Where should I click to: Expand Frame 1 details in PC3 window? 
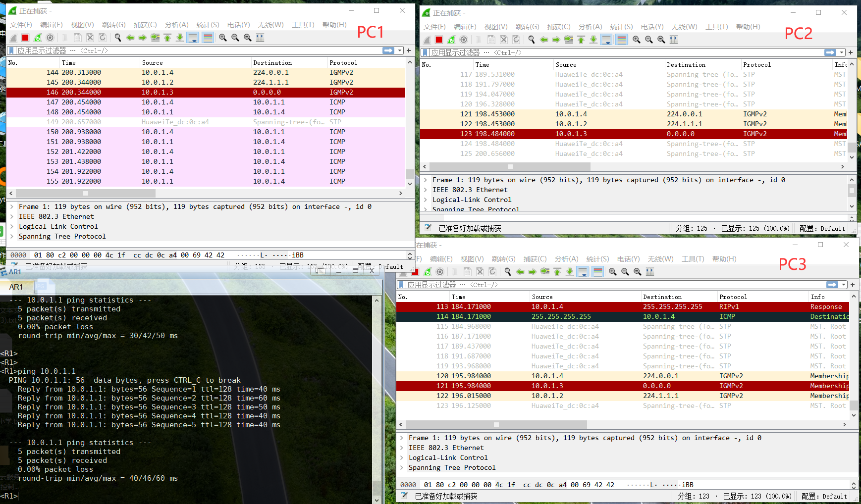pos(402,438)
